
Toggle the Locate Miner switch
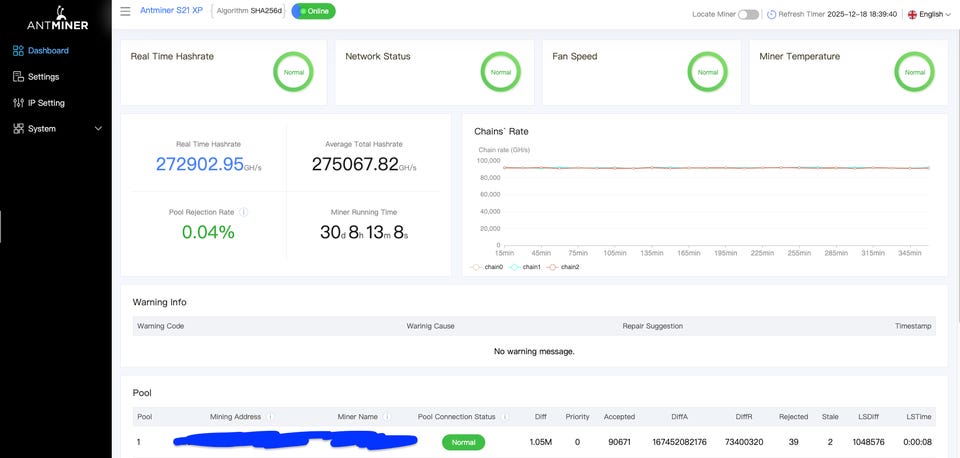748,14
